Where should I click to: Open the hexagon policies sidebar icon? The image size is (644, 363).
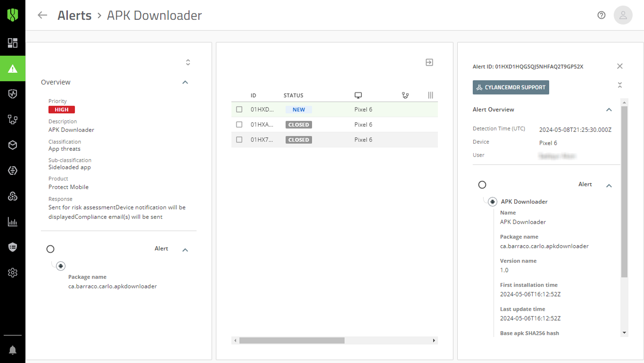point(13,171)
